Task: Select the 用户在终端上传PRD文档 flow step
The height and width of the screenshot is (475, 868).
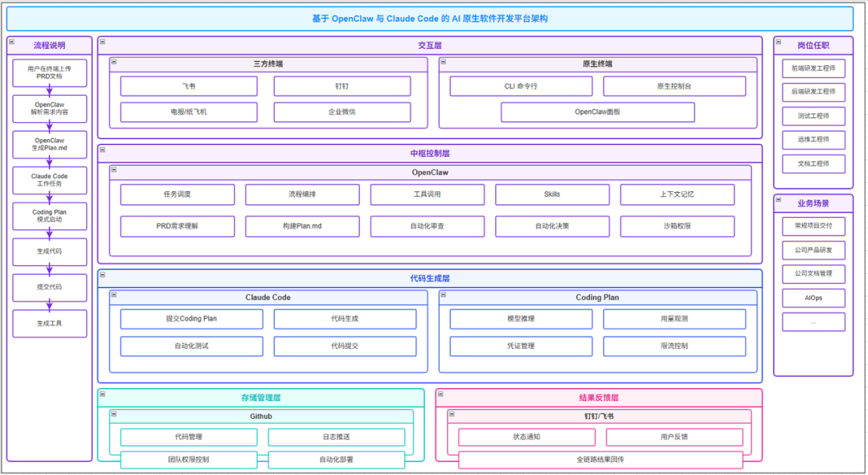Action: (49, 72)
